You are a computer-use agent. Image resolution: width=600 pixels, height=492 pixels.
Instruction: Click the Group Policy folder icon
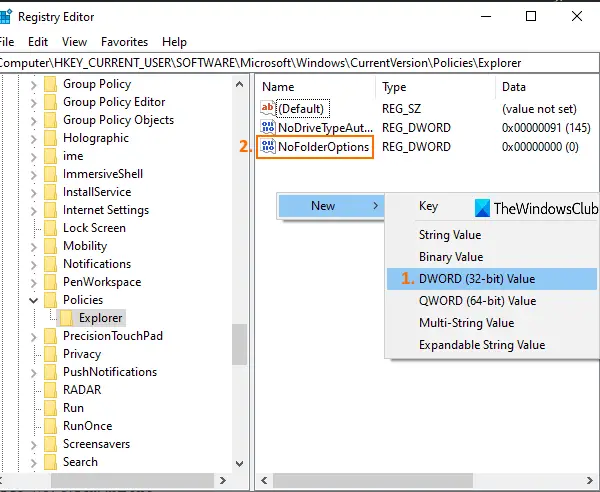coord(51,84)
